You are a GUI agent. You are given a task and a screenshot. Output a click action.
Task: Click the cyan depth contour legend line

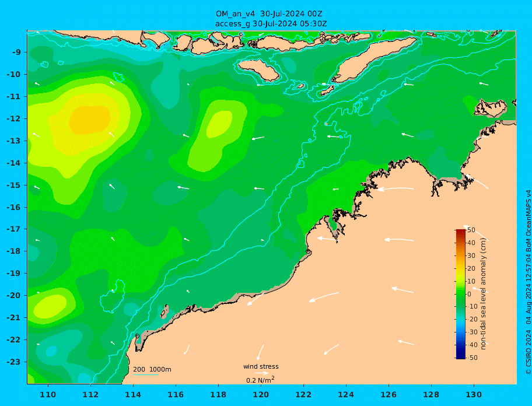click(x=146, y=374)
